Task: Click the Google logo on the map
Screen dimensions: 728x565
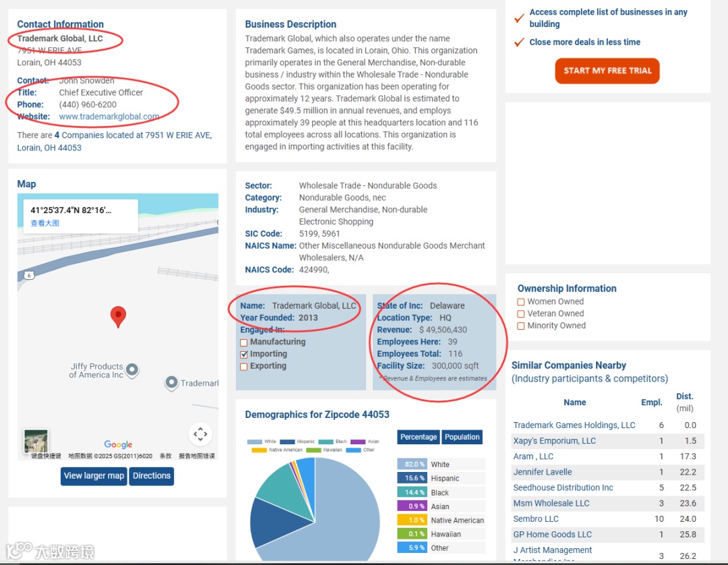Action: (x=118, y=444)
